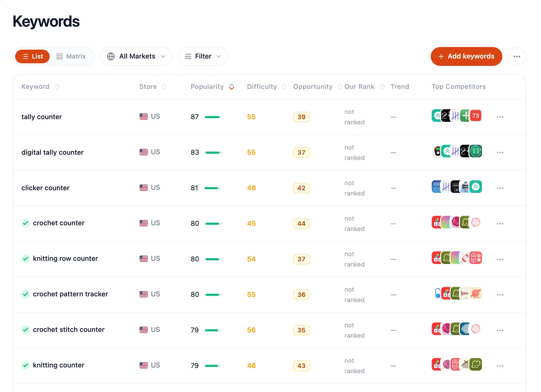Click the opportunity score 42 badge
Viewport: 541px width, 392px height.
click(301, 188)
